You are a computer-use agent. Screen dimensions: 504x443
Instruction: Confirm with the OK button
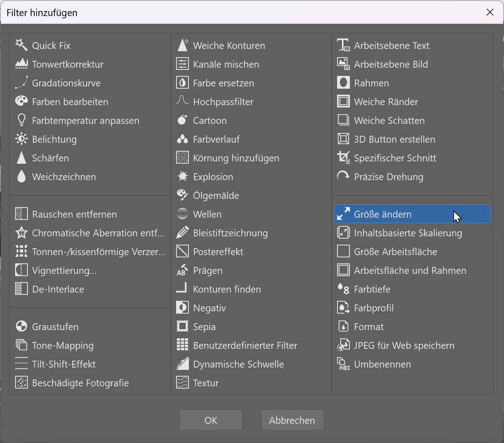click(x=211, y=420)
